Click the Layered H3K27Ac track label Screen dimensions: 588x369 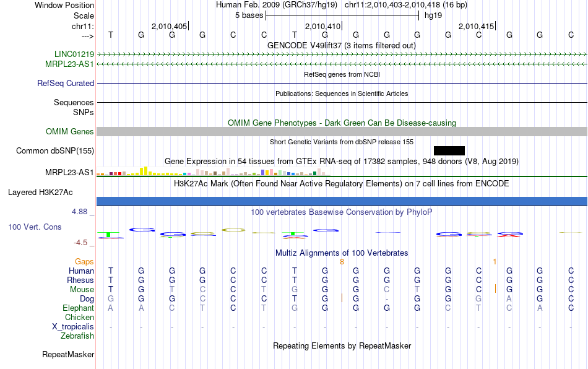click(40, 193)
